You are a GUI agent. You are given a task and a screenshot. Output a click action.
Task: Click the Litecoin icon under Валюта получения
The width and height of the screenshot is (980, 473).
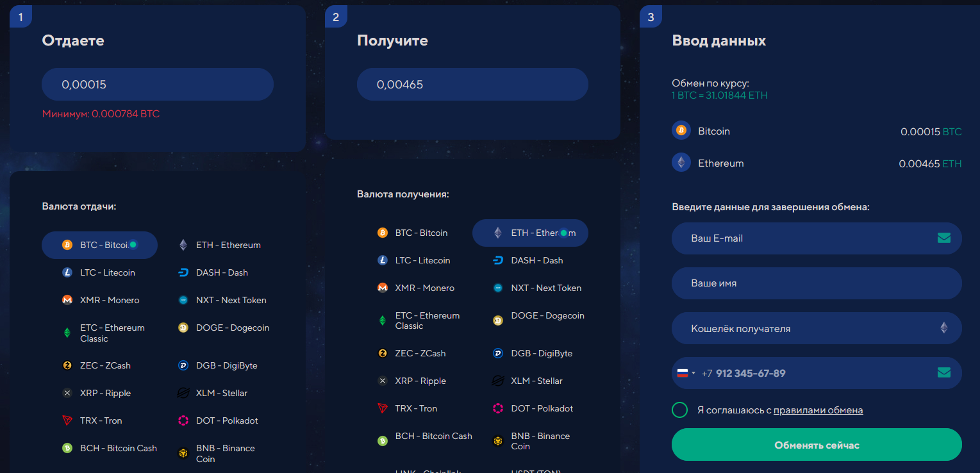coord(383,260)
